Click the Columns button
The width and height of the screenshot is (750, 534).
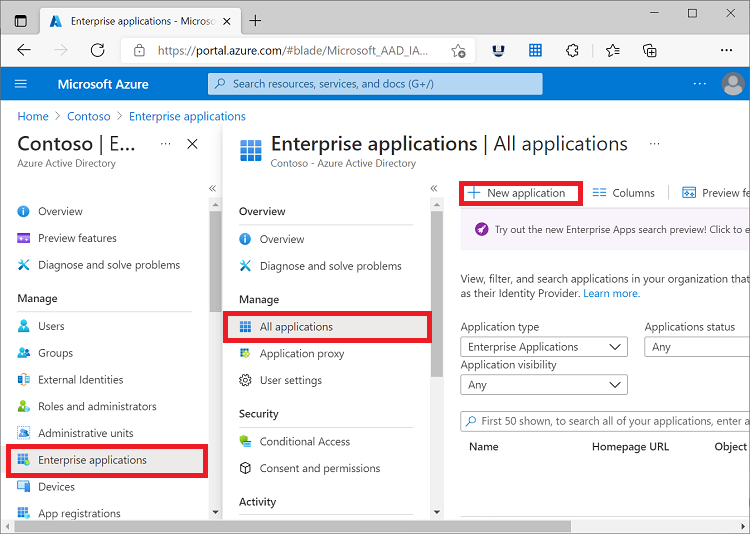pyautogui.click(x=623, y=193)
